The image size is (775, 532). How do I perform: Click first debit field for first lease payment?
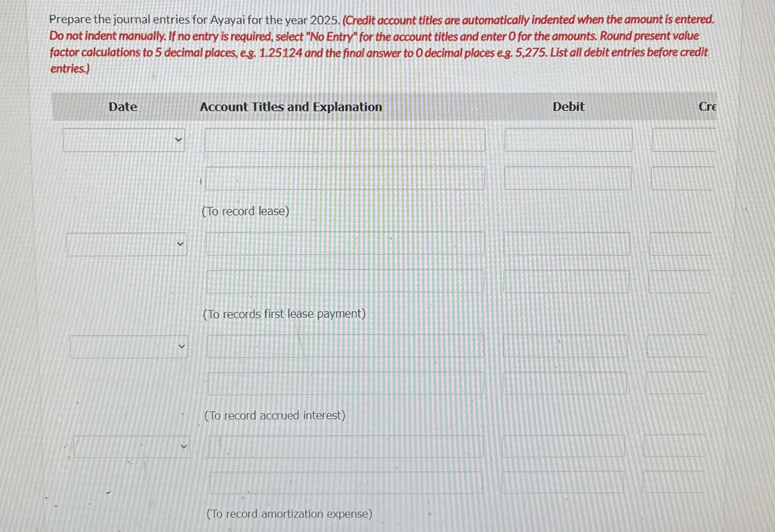pyautogui.click(x=566, y=244)
